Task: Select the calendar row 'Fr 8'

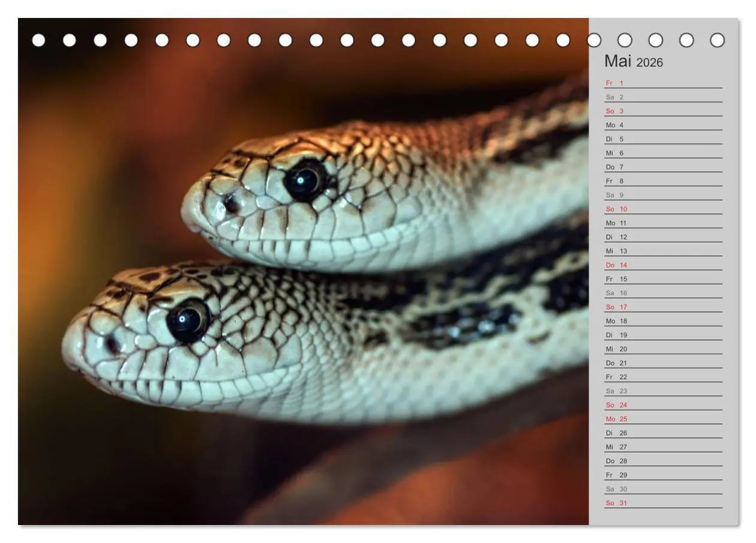Action: coord(663,181)
